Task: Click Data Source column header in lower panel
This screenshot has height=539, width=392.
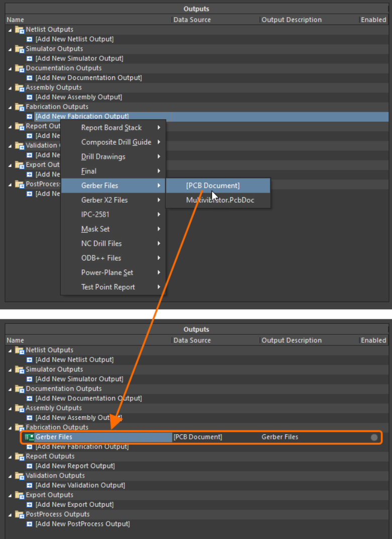Action: coord(192,340)
